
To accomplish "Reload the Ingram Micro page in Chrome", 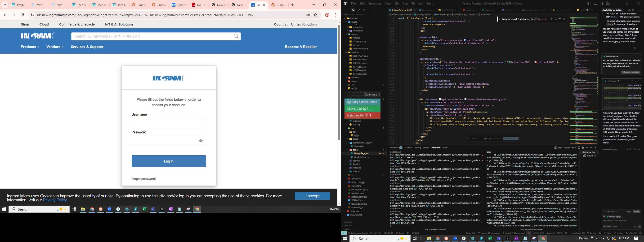I will tap(22, 15).
